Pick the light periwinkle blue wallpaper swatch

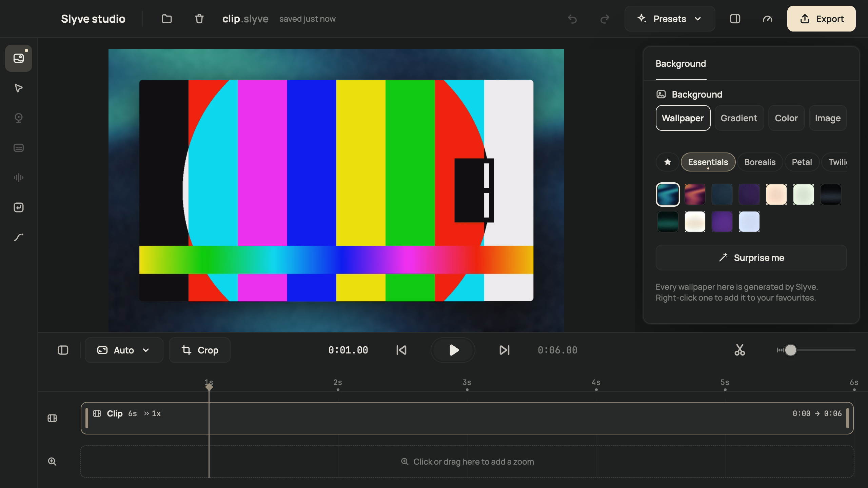[749, 222]
